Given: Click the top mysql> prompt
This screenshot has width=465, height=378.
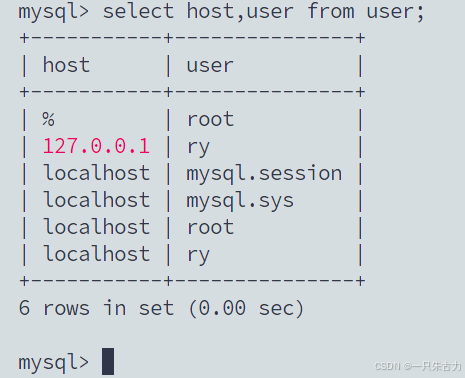Looking at the screenshot, I should click(54, 13).
